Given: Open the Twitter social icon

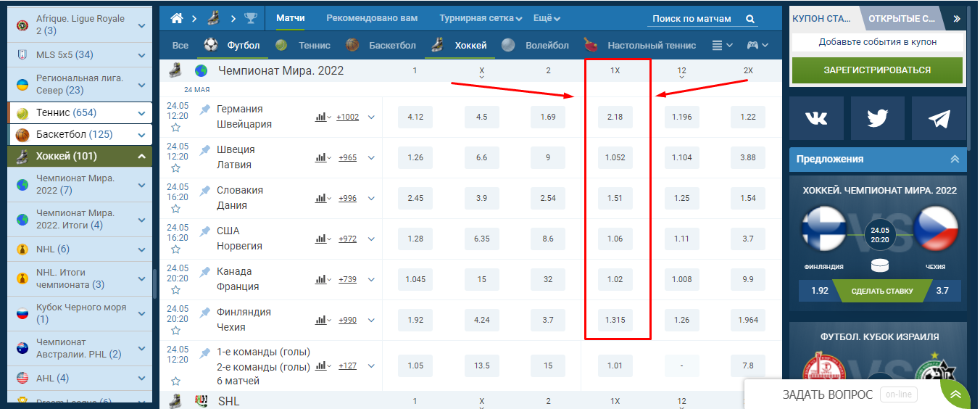Looking at the screenshot, I should point(877,119).
